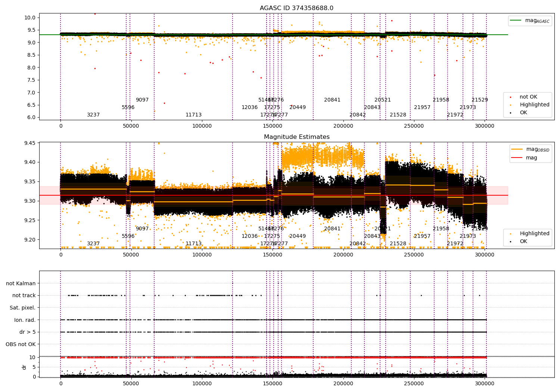Click obsid label 20842 in top plot

[x=358, y=115]
